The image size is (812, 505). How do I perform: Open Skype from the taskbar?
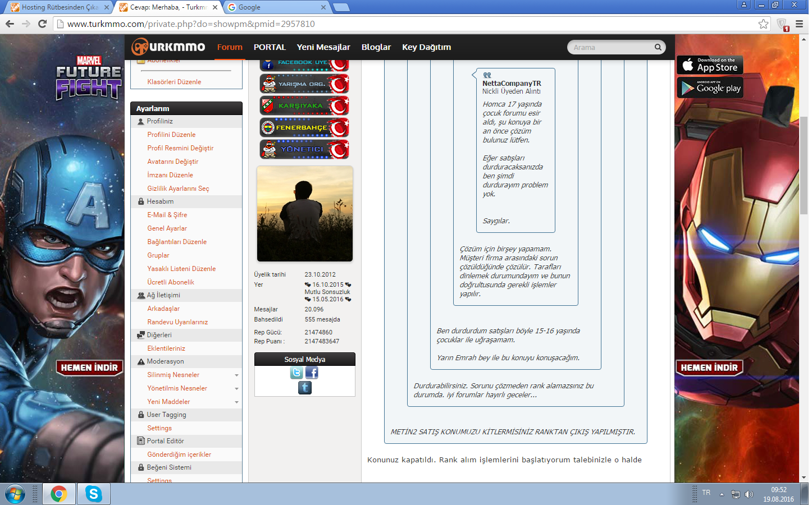(x=93, y=494)
